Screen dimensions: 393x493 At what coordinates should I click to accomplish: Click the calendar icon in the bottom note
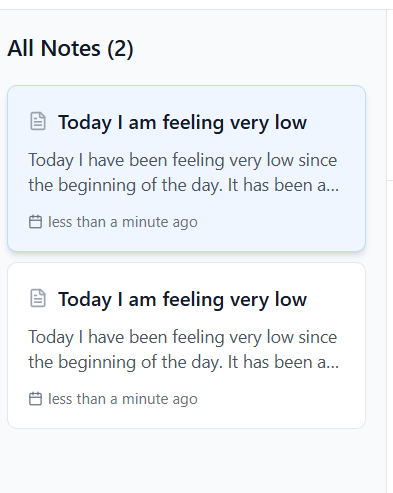[x=35, y=399]
